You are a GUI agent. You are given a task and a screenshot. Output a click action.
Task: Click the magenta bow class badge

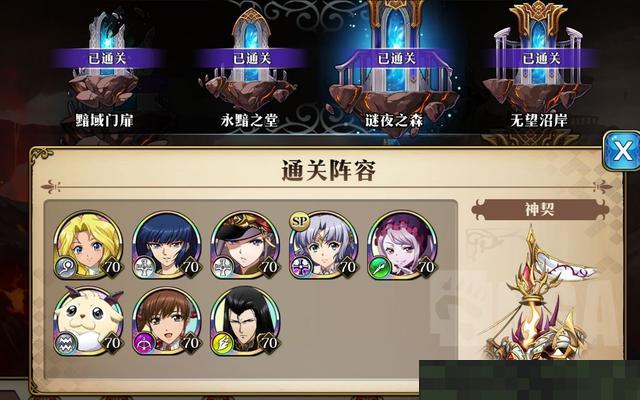(x=144, y=343)
